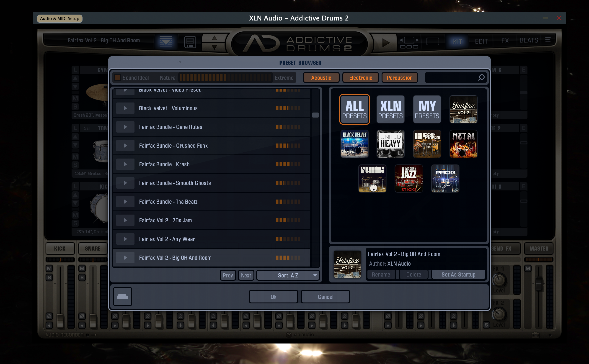589x364 pixels.
Task: Select Fairfax Bundle - Krash preset row
Action: [x=211, y=164]
